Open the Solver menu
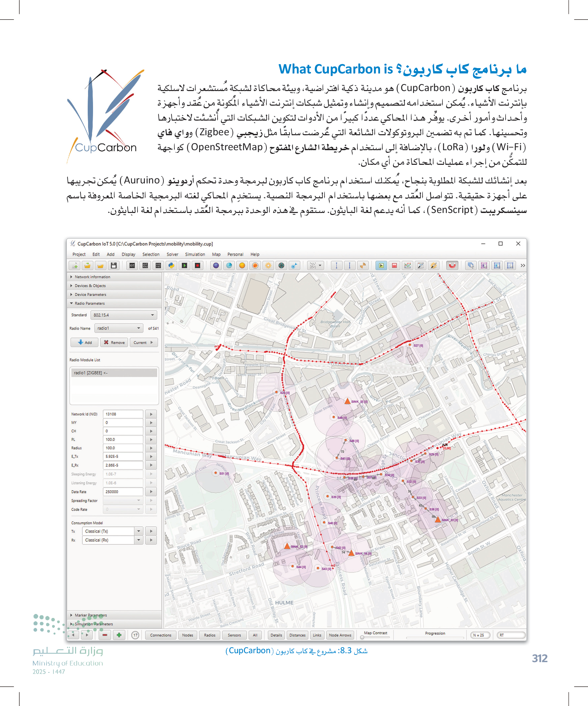Screen dimensions: 588x706 (172, 254)
